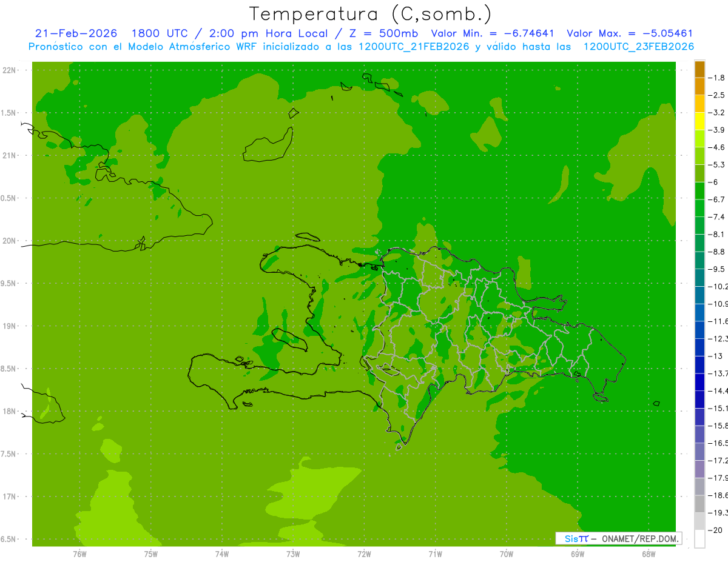The image size is (728, 562).
Task: Click the "71W" longitude axis label
Action: pyautogui.click(x=435, y=554)
